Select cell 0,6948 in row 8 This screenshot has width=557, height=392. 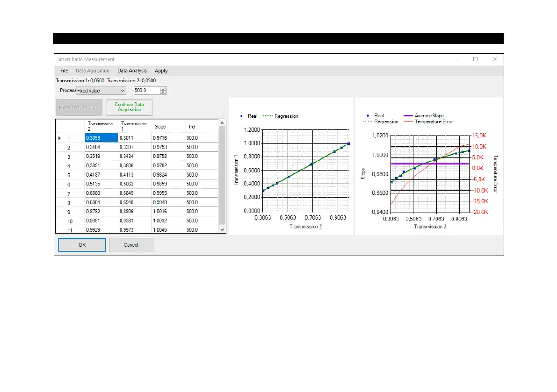click(x=135, y=203)
